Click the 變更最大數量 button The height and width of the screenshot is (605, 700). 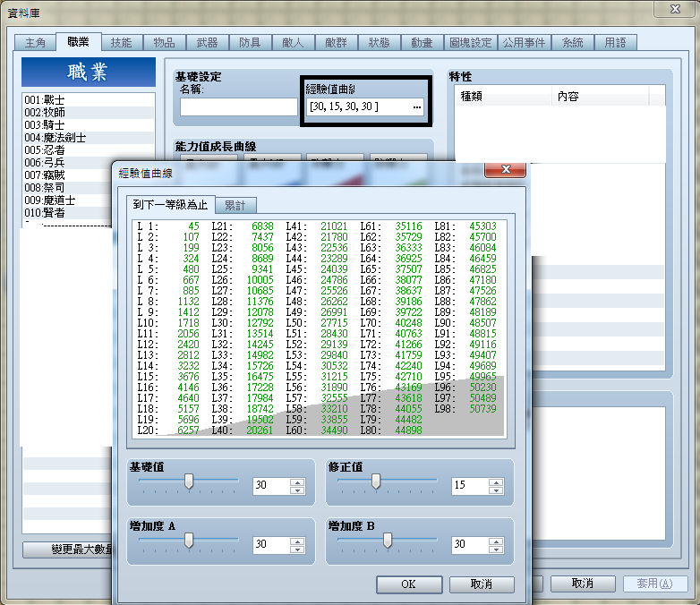[68, 550]
